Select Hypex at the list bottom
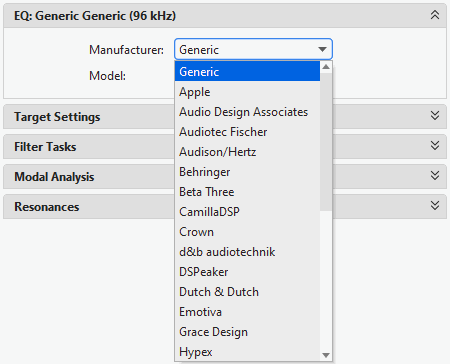 click(247, 352)
